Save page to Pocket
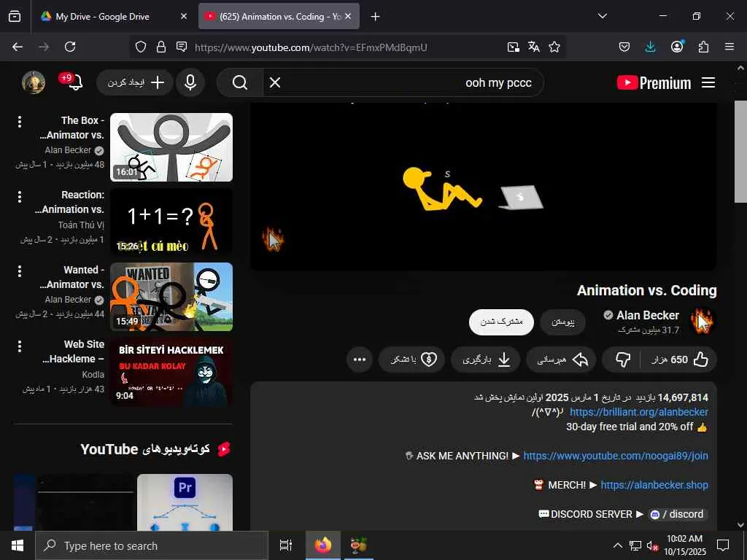747x560 pixels. click(x=624, y=47)
